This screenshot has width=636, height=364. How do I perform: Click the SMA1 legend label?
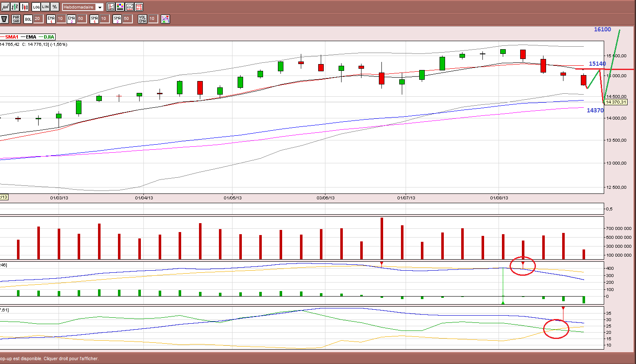coord(11,37)
